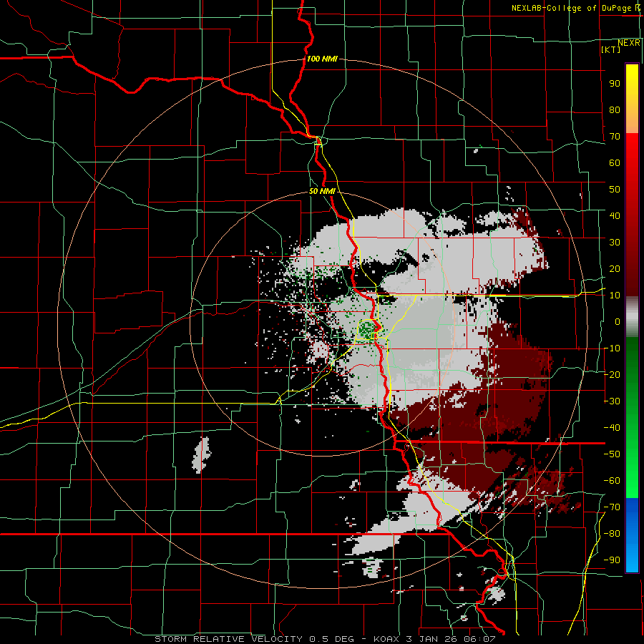
Task: Click the positive "50" scale value
Action: click(615, 190)
